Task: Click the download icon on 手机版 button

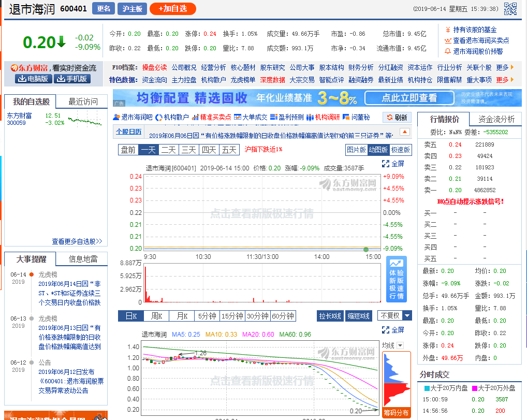Action: [61, 79]
